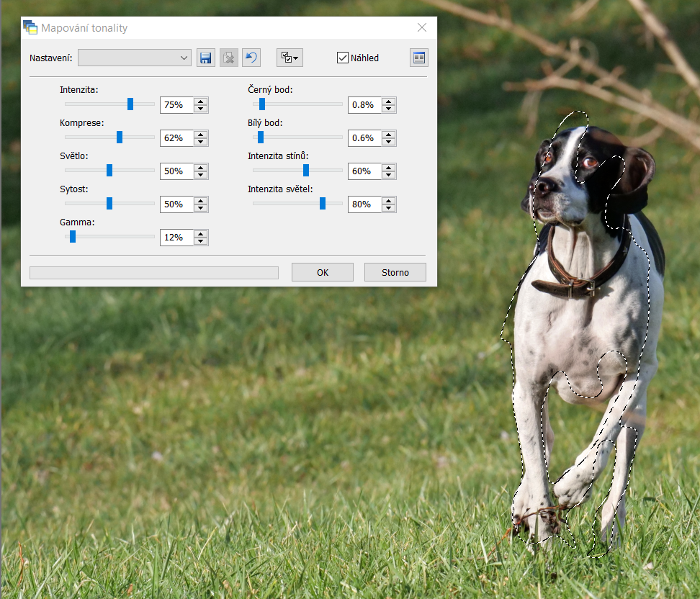Click the Storno button
Image resolution: width=700 pixels, height=599 pixels.
tap(395, 272)
